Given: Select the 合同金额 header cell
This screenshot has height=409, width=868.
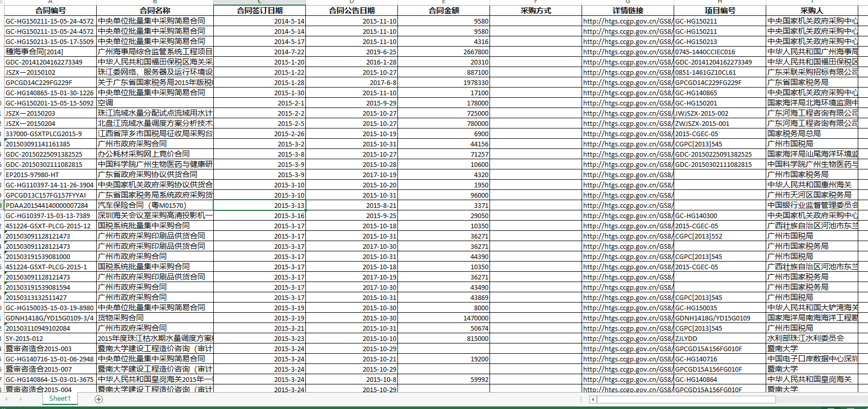Looking at the screenshot, I should 443,11.
